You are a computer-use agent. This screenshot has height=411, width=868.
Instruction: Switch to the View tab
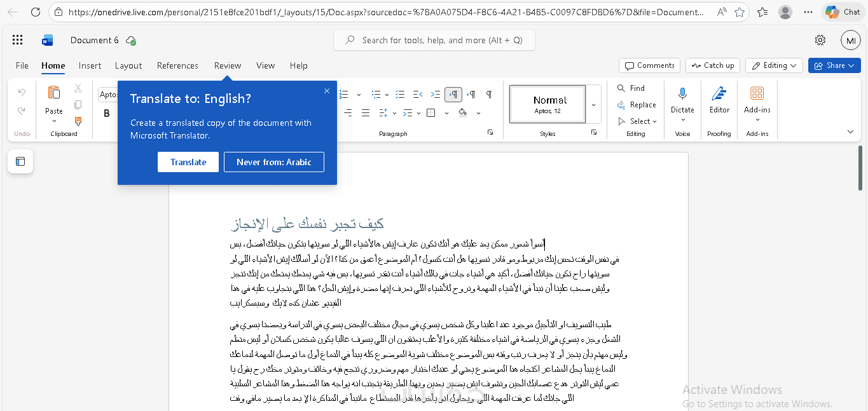pos(265,65)
